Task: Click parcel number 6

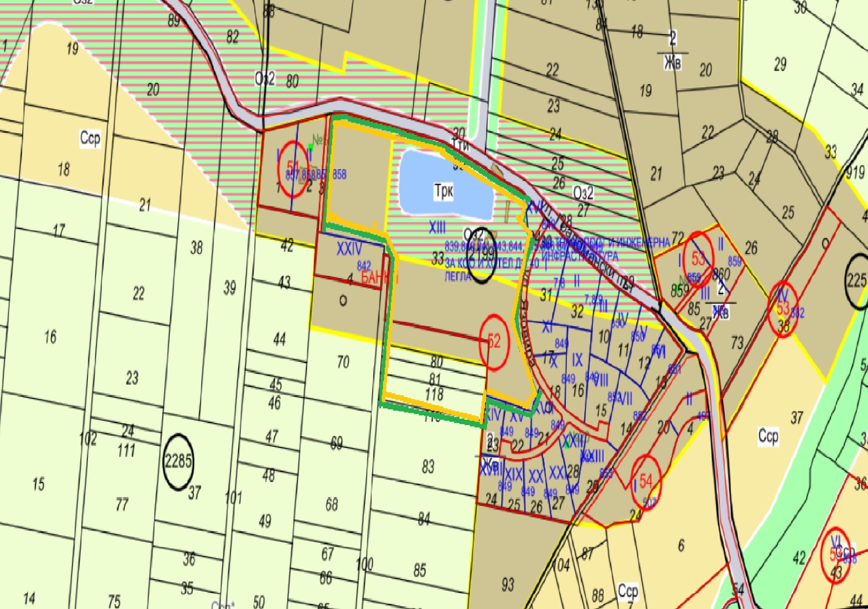Action: tap(681, 545)
